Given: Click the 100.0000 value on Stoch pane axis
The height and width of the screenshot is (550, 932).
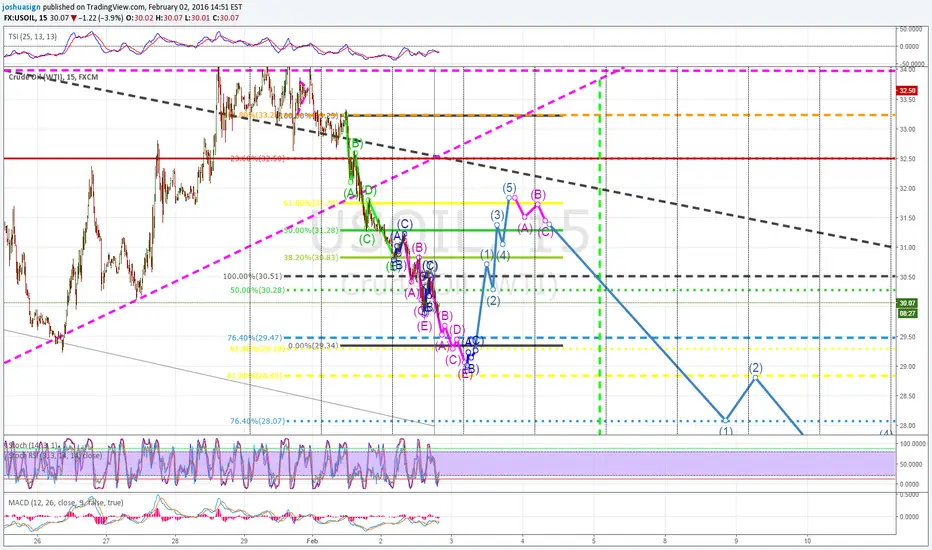Looking at the screenshot, I should tap(912, 444).
